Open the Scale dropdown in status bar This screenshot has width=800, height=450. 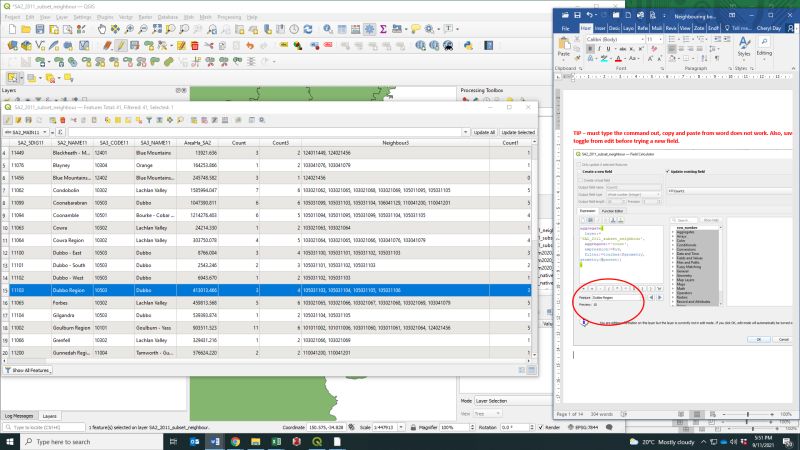[401, 427]
